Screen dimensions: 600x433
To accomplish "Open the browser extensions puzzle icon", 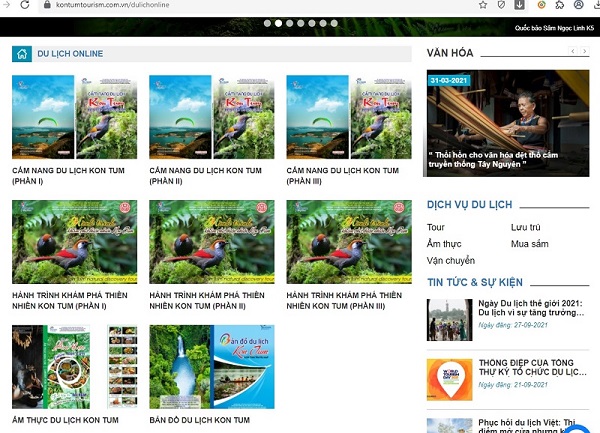I will pyautogui.click(x=560, y=5).
